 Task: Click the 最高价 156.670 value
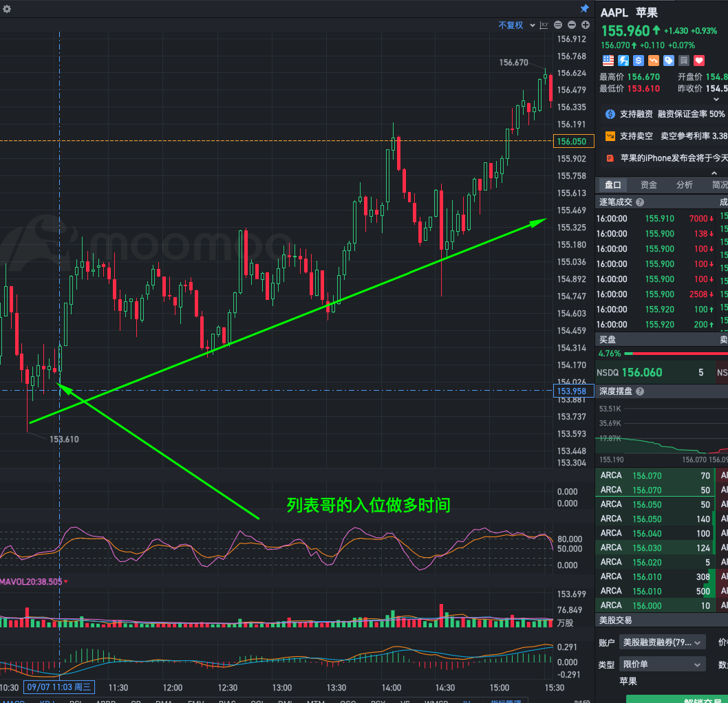coord(643,77)
